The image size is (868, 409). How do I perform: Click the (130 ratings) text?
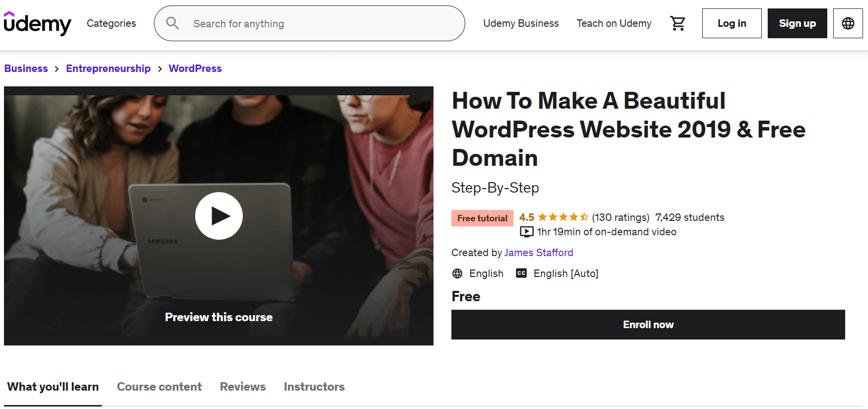coord(621,217)
